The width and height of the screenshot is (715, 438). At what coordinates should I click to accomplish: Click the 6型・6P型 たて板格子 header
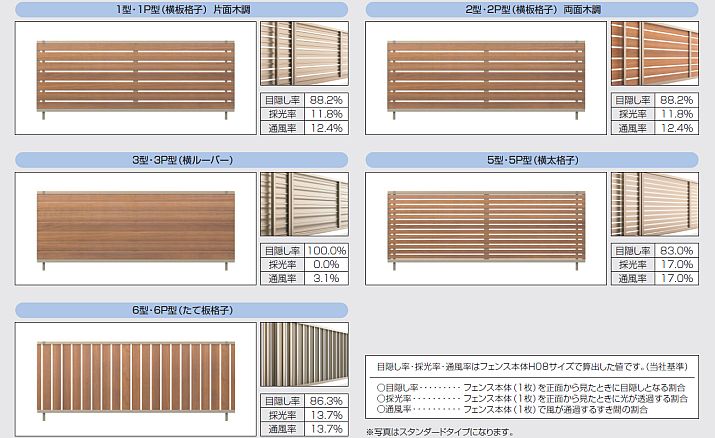tap(181, 310)
